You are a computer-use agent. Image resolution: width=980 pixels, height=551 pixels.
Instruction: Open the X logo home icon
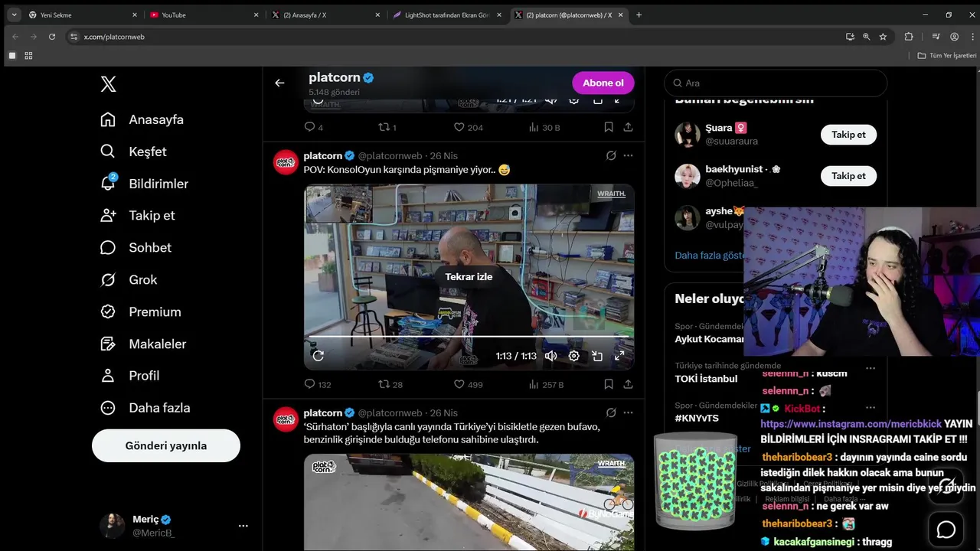108,84
